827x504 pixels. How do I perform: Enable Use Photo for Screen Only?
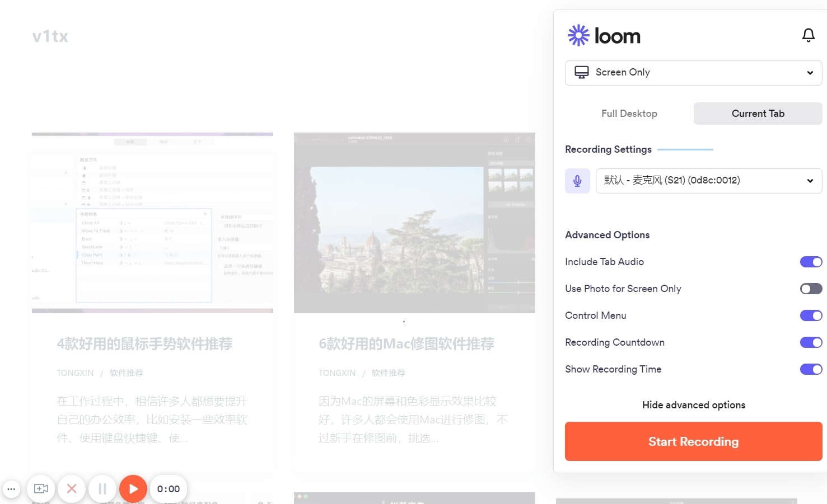[811, 289]
